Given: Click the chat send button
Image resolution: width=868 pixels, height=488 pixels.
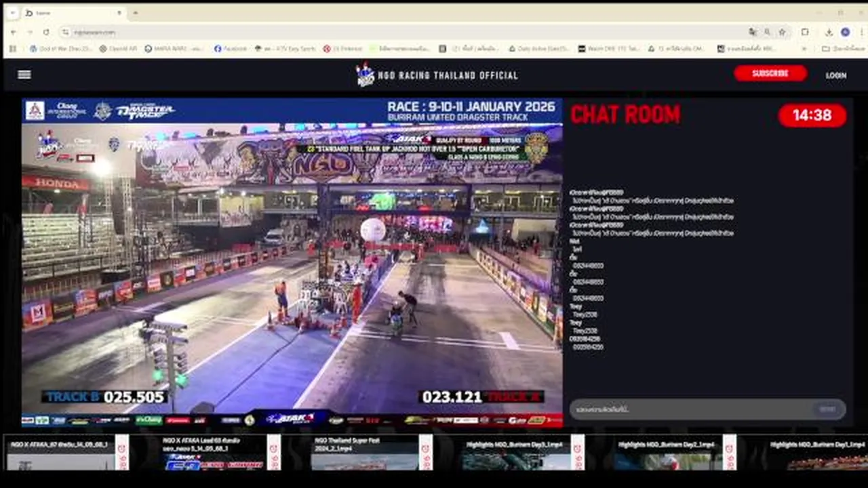Looking at the screenshot, I should click(x=828, y=409).
